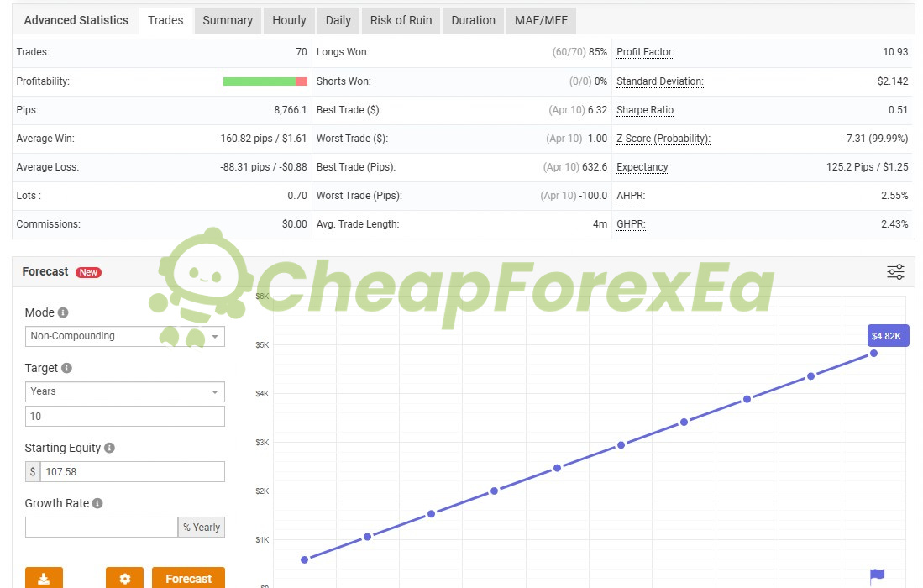Image resolution: width=923 pixels, height=588 pixels.
Task: Click the green-red Profitability bar
Action: click(x=265, y=81)
